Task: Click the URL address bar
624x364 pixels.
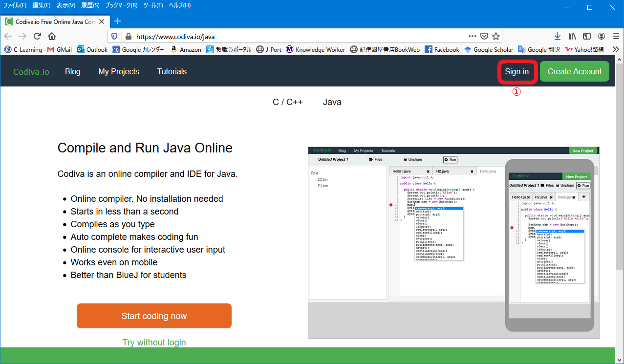Action: [x=293, y=36]
